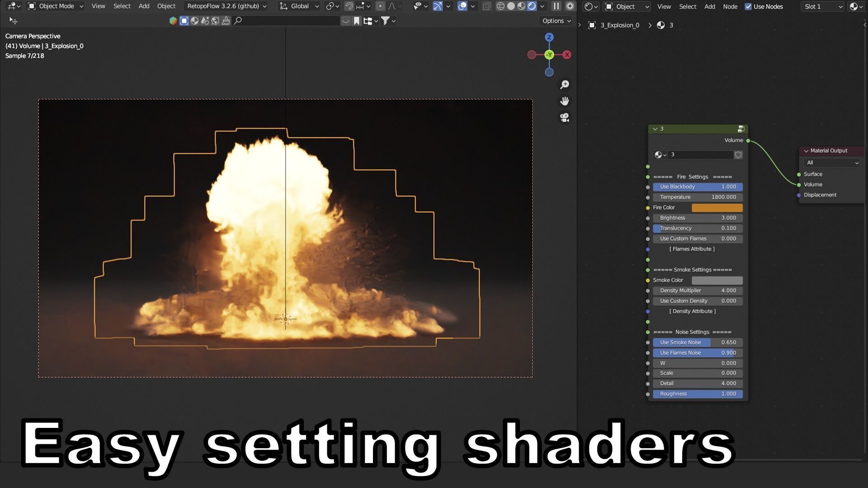Click the Use Blackbody slider
868x488 pixels.
(698, 187)
